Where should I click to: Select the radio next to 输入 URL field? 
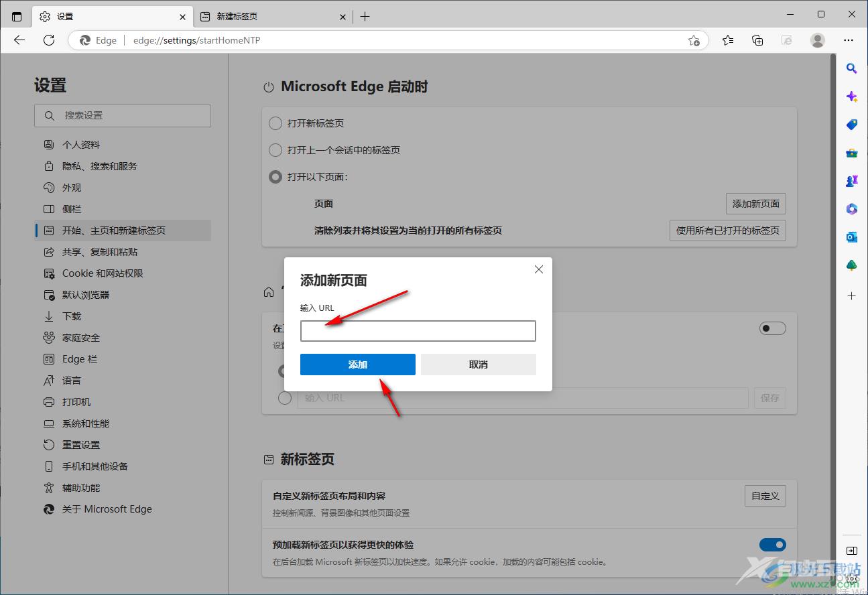tap(285, 398)
